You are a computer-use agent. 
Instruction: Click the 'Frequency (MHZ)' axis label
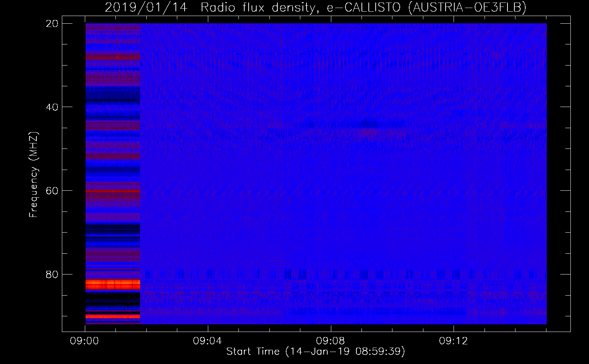(33, 175)
